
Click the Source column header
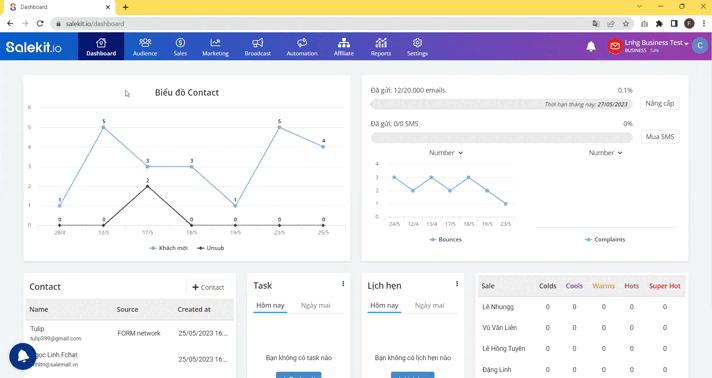(x=127, y=309)
